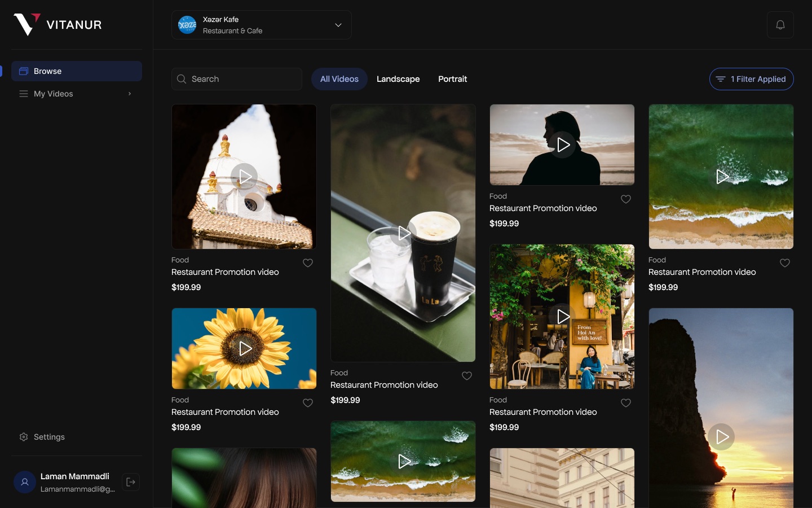Open the brown hair video thumbnail
Image resolution: width=812 pixels, height=508 pixels.
pyautogui.click(x=244, y=478)
